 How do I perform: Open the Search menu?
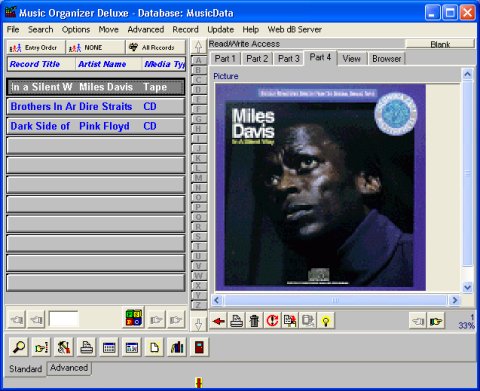[x=41, y=29]
